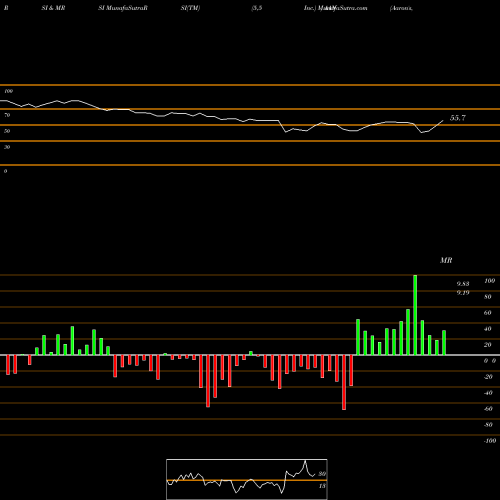
Task: Click the tallest green MR histogram bar
Action: tap(415, 315)
